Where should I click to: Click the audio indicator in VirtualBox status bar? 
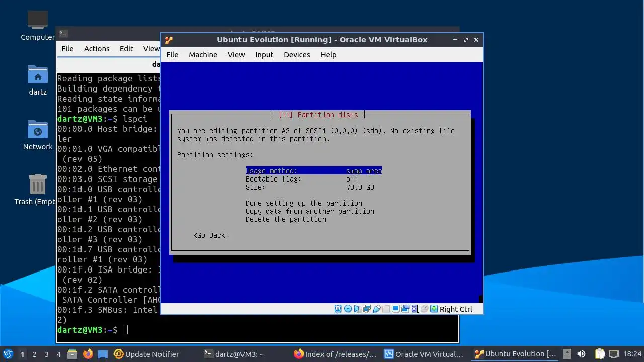[357, 309]
